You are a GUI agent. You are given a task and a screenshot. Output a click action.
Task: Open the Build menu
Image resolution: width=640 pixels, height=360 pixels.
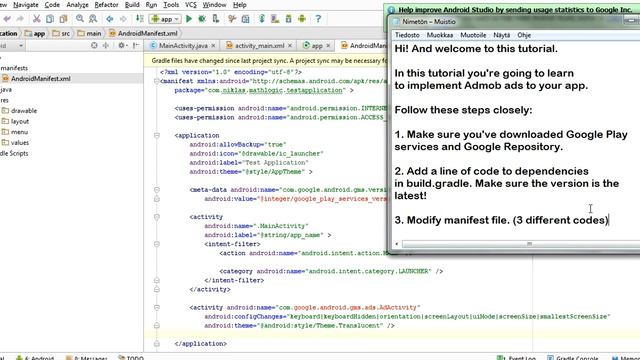pos(132,5)
